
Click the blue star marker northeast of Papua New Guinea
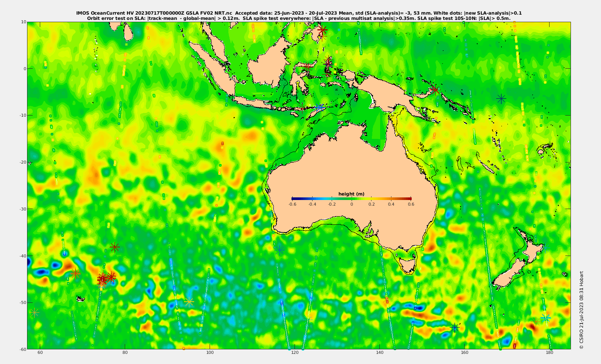(501, 99)
